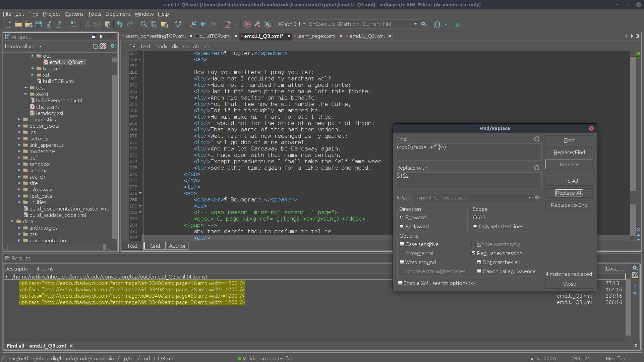Image resolution: width=644 pixels, height=362 pixels.
Task: Uncheck Regular expression option
Action: (x=474, y=253)
